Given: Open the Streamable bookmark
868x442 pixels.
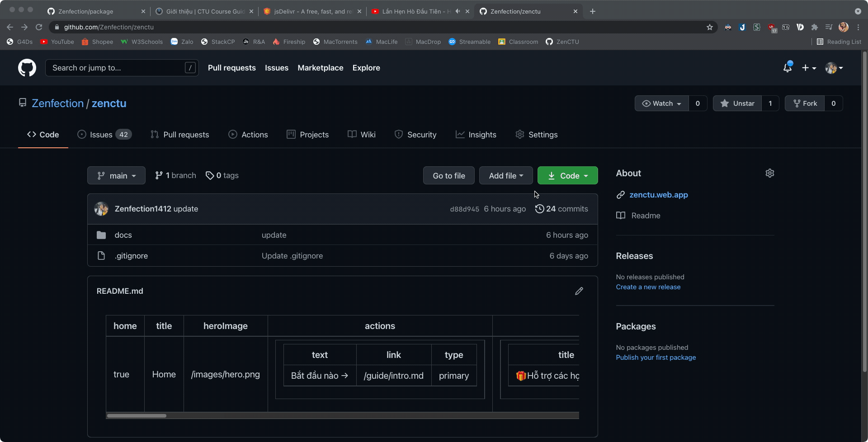Looking at the screenshot, I should point(470,42).
